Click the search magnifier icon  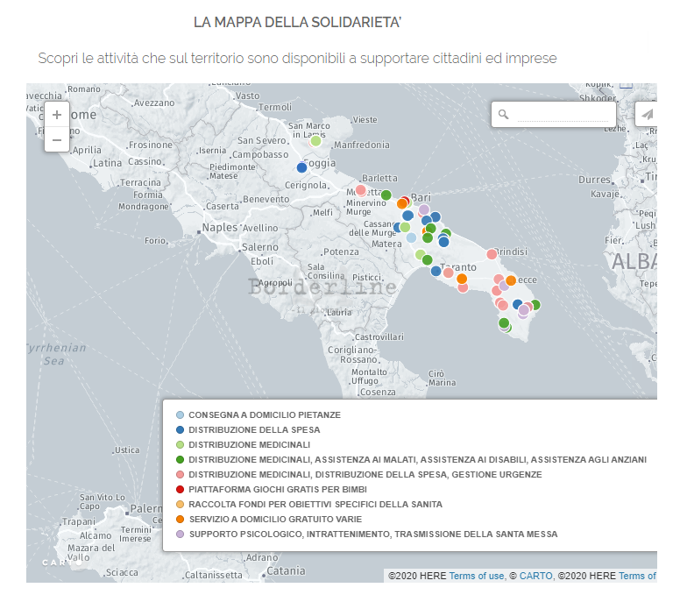(x=503, y=115)
